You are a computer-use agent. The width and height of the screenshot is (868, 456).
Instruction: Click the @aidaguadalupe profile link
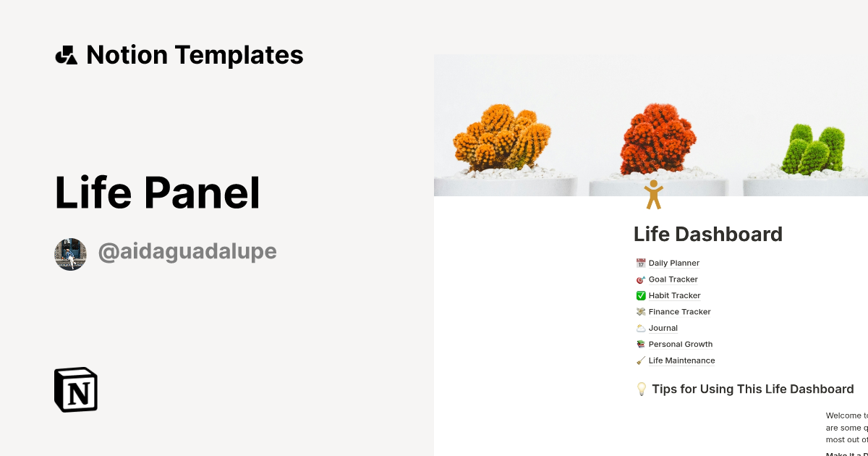click(187, 251)
